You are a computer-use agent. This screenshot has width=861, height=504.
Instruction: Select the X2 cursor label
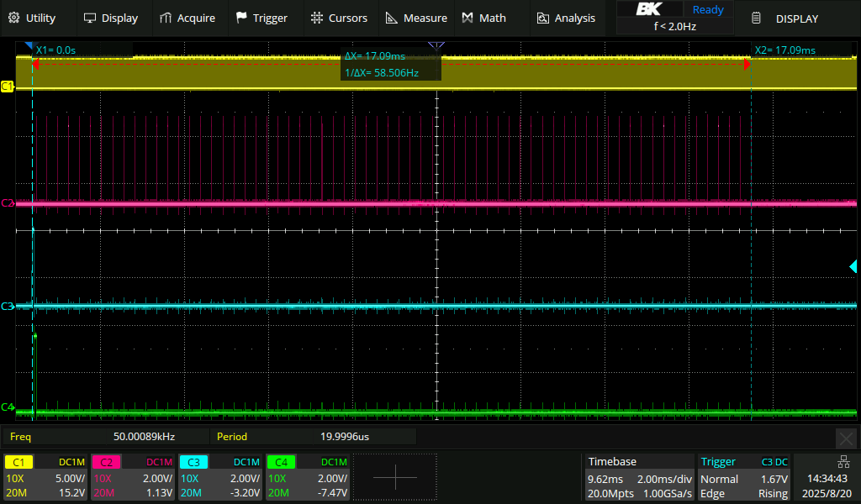784,50
